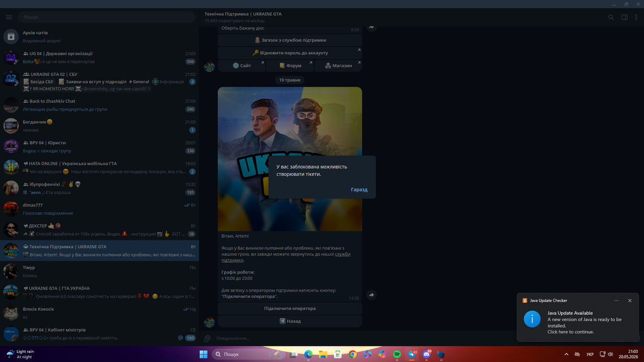Viewport: 644px width, 362px height.
Task: Open chat with Богданчик
Action: point(100,126)
